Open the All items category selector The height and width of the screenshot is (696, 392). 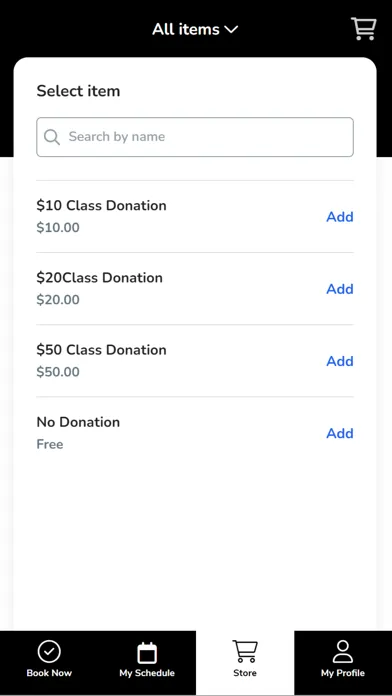pyautogui.click(x=195, y=29)
